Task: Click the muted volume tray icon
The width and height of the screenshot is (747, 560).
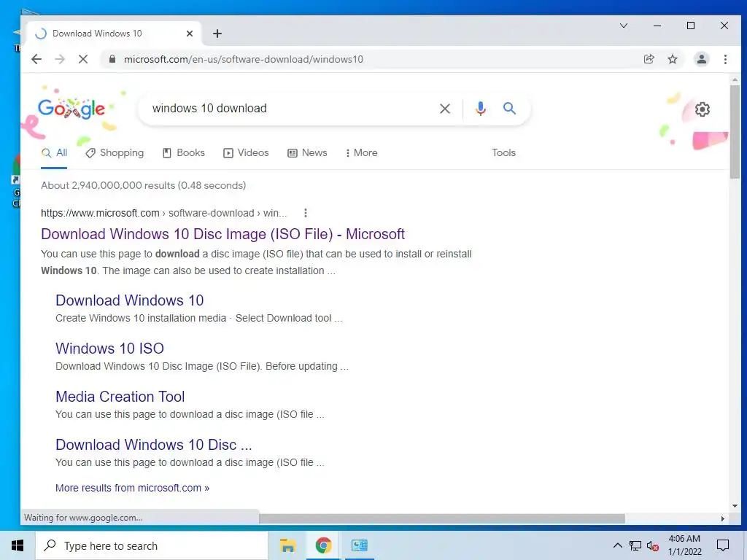Action: click(x=653, y=546)
